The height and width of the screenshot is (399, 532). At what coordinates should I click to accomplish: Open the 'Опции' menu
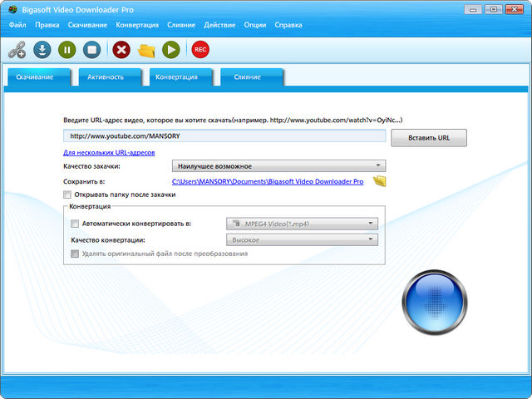point(255,25)
